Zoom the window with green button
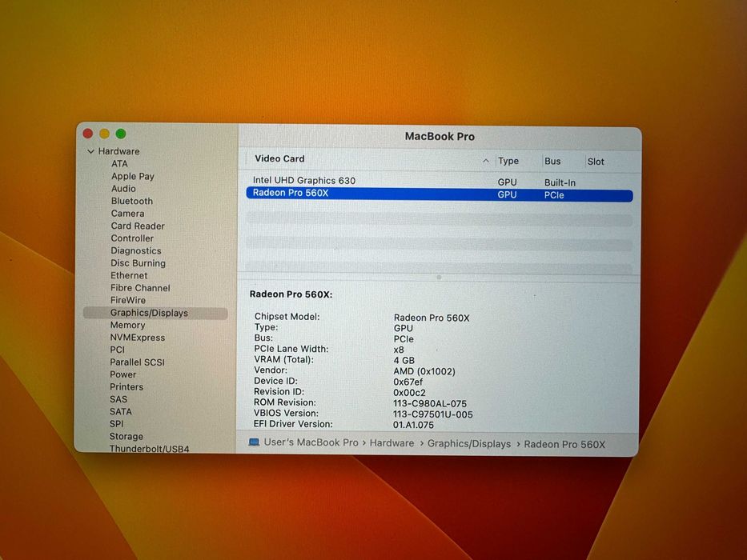 click(x=121, y=134)
